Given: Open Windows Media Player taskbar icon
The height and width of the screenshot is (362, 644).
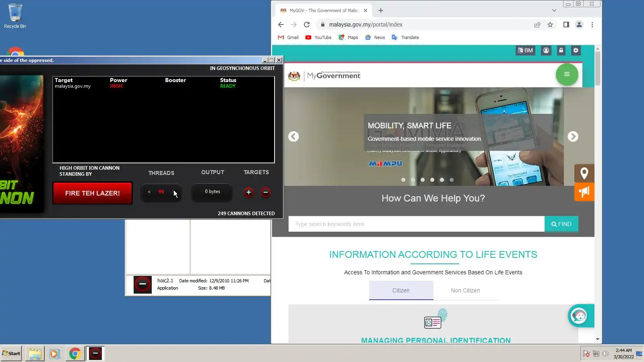Looking at the screenshot, I should pyautogui.click(x=54, y=354).
